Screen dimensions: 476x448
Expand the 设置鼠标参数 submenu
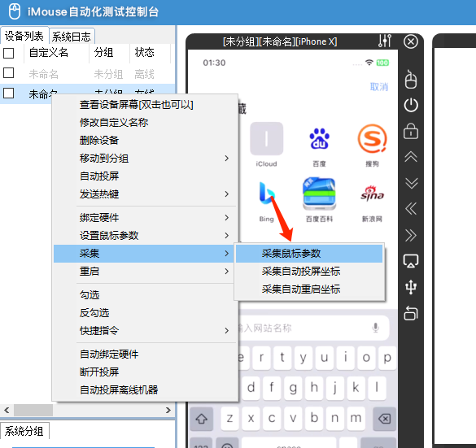pos(145,235)
